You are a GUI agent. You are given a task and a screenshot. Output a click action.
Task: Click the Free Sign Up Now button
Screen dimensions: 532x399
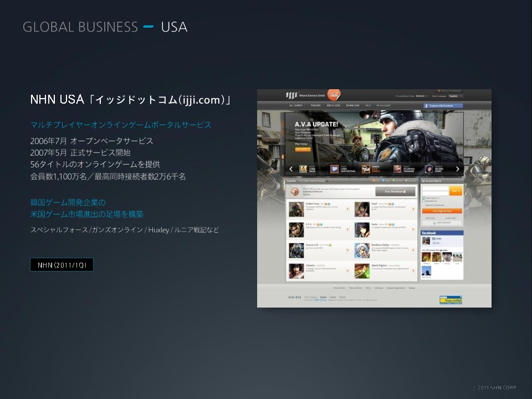point(442,211)
